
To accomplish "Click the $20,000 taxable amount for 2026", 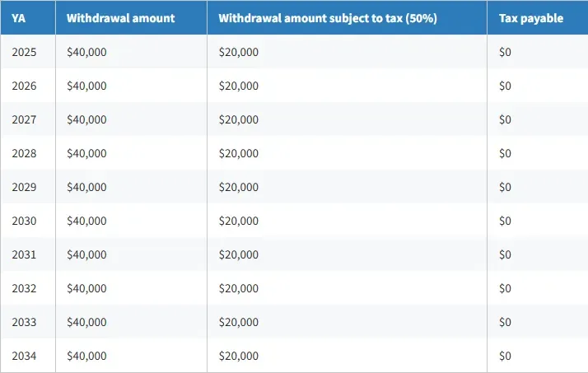I will click(x=239, y=86).
